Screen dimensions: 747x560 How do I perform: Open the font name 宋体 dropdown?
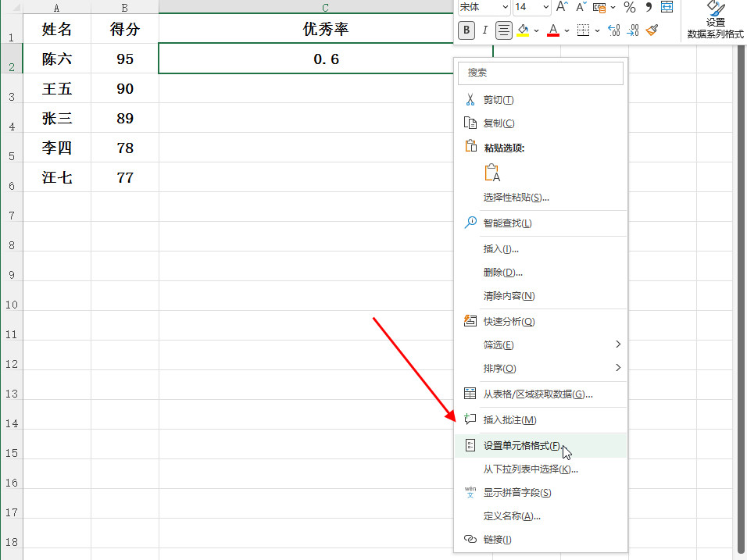pos(506,7)
